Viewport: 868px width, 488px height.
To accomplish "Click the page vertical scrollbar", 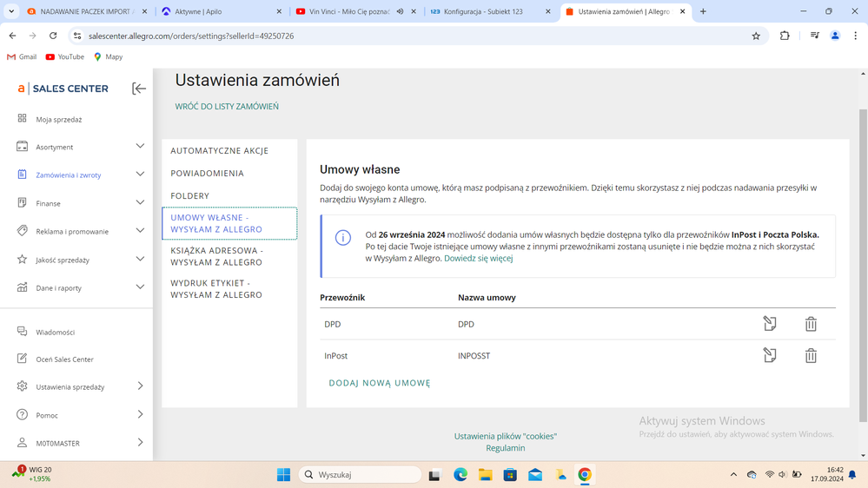I will coord(863,265).
